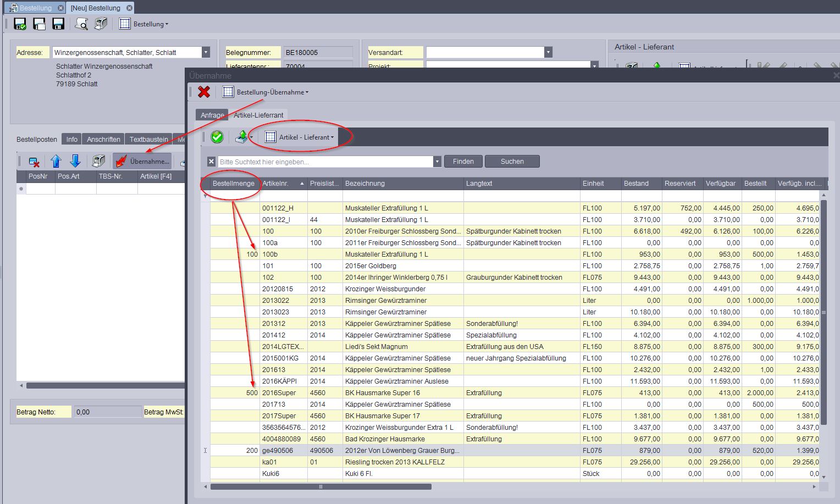Click the plain save disk icon
This screenshot has width=840, height=504.
[x=58, y=24]
